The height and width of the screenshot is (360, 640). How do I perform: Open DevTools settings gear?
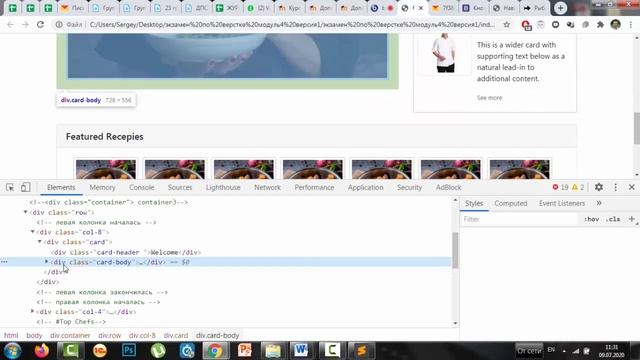pyautogui.click(x=599, y=187)
